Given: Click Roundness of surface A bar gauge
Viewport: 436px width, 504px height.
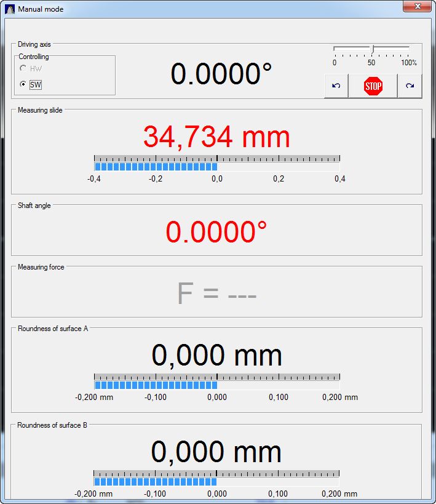Looking at the screenshot, I should pyautogui.click(x=156, y=385).
